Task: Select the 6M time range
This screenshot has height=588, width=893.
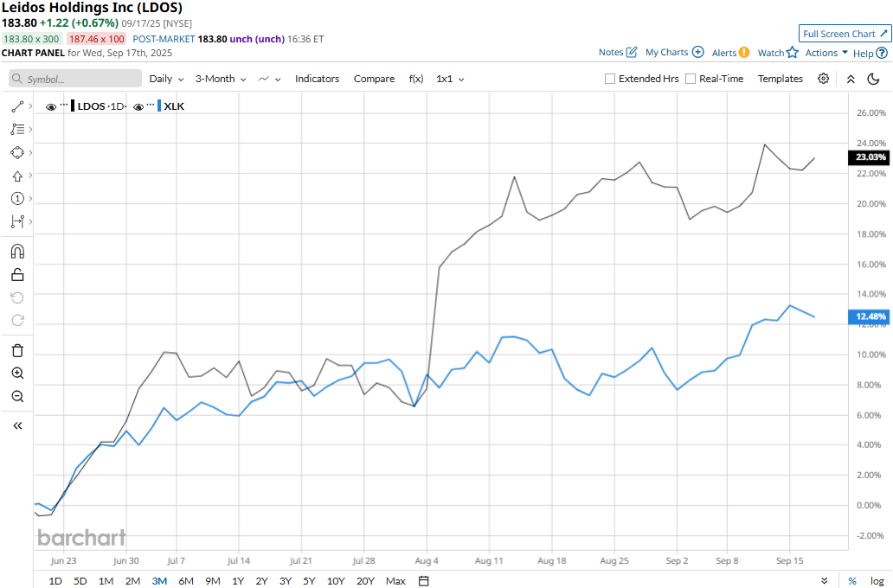Action: [x=186, y=580]
